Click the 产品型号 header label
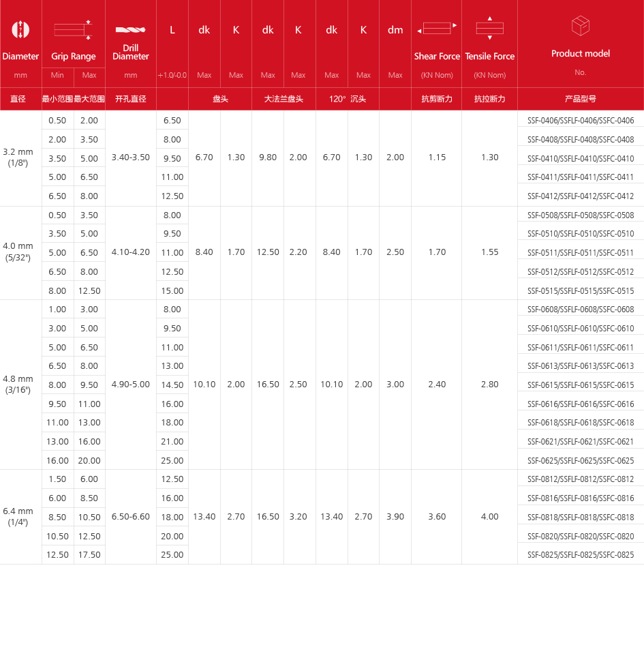Viewport: 644px width, 645px height. (581, 99)
